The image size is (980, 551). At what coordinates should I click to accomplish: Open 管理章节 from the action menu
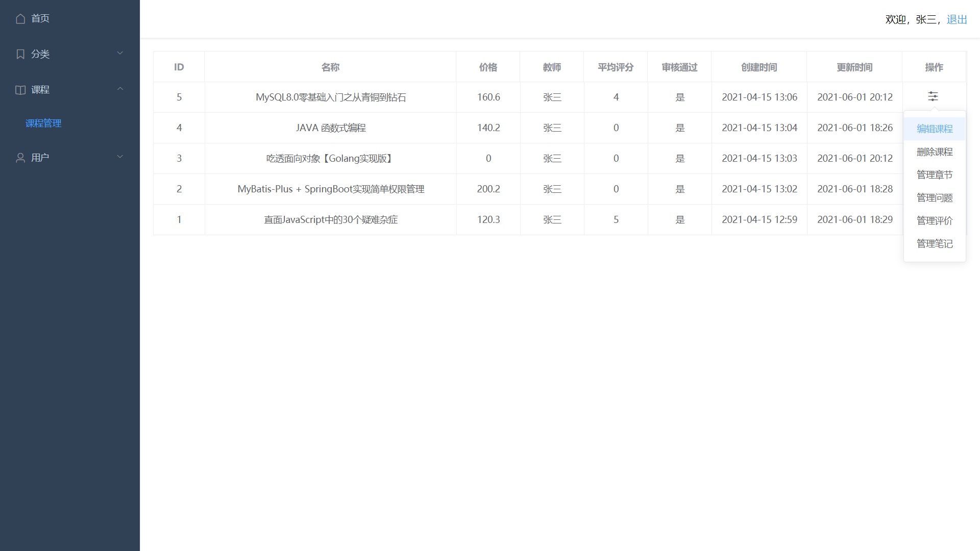934,175
